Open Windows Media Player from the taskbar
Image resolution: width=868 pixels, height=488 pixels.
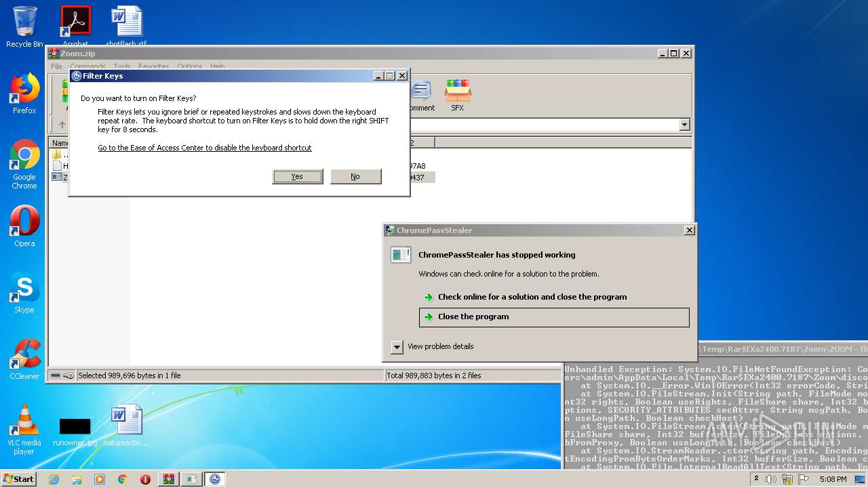(100, 479)
